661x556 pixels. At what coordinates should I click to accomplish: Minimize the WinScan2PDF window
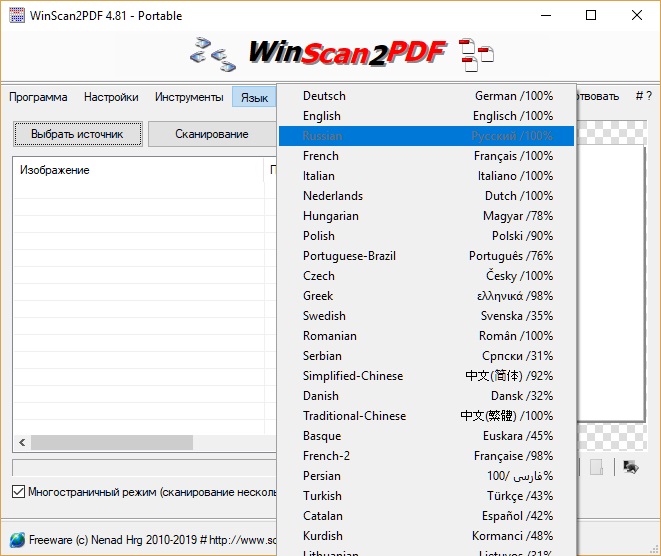tap(546, 16)
